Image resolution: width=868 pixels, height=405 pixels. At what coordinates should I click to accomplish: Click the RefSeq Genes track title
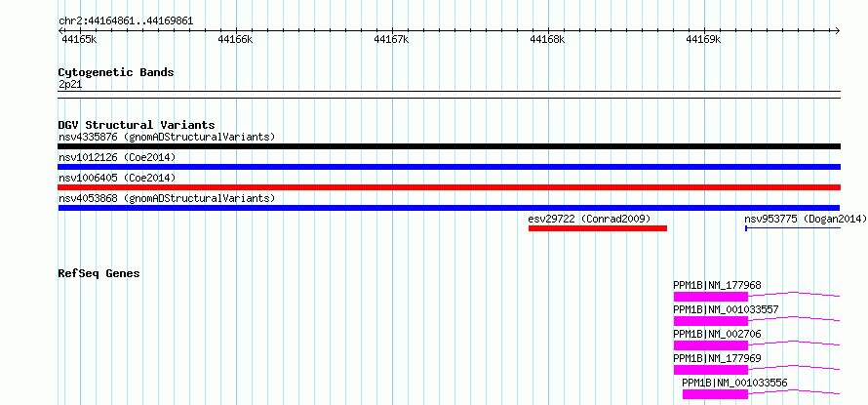pos(99,273)
